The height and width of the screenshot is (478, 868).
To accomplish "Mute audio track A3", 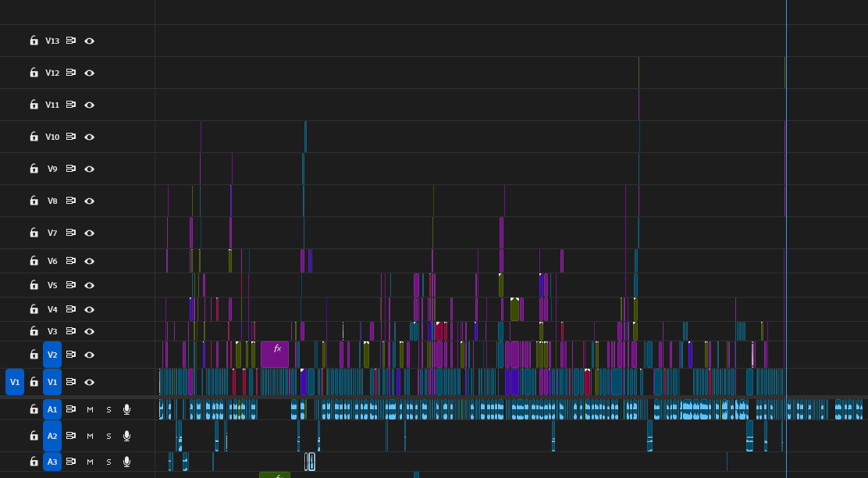I will pos(91,462).
